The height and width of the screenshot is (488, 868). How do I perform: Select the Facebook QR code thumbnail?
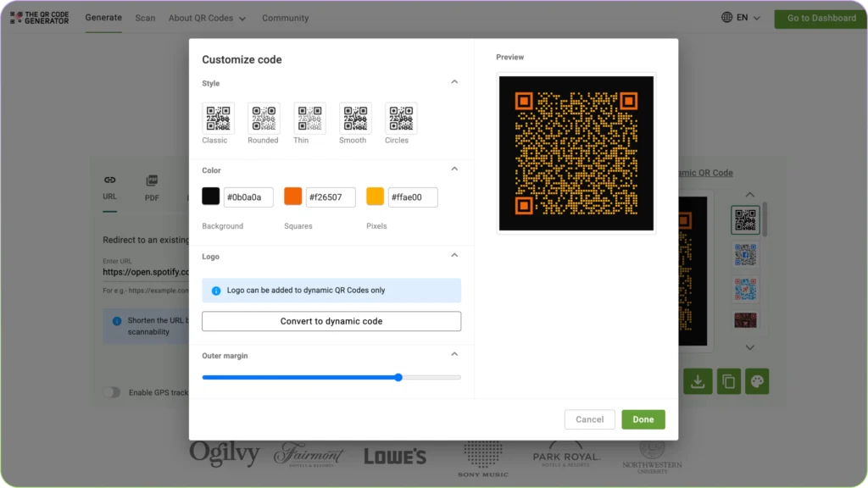[x=745, y=253]
